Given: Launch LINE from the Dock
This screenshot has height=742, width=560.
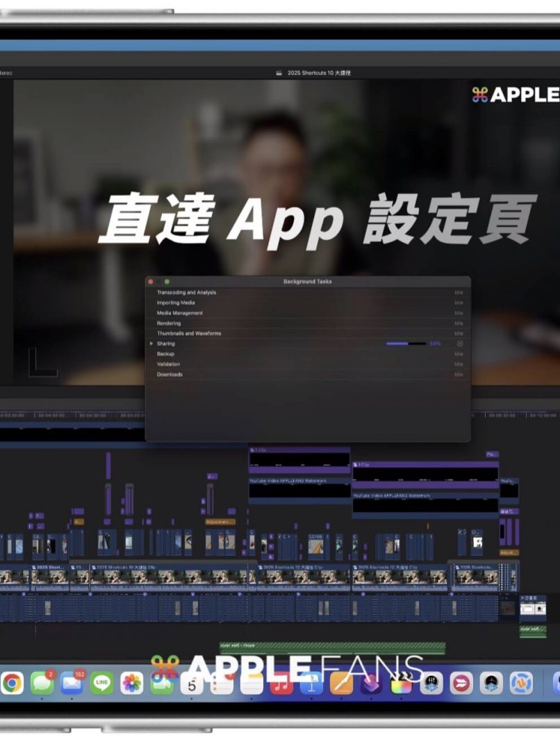Looking at the screenshot, I should click(101, 684).
